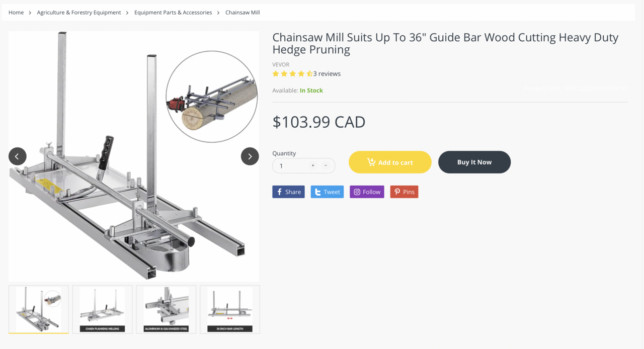Go to Chainsaw Mill breadcrumb
The width and height of the screenshot is (644, 349).
(243, 13)
